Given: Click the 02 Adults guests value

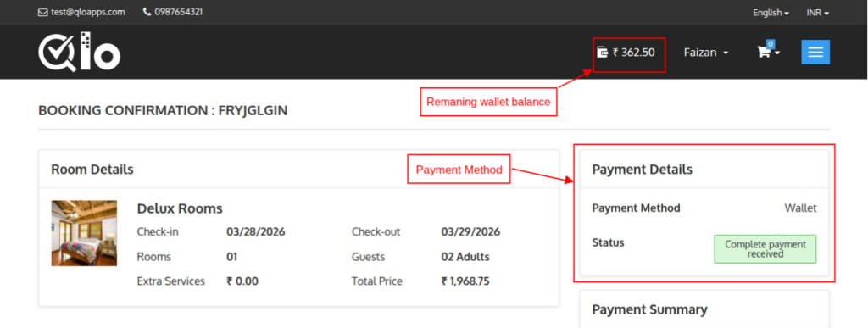Looking at the screenshot, I should (465, 257).
